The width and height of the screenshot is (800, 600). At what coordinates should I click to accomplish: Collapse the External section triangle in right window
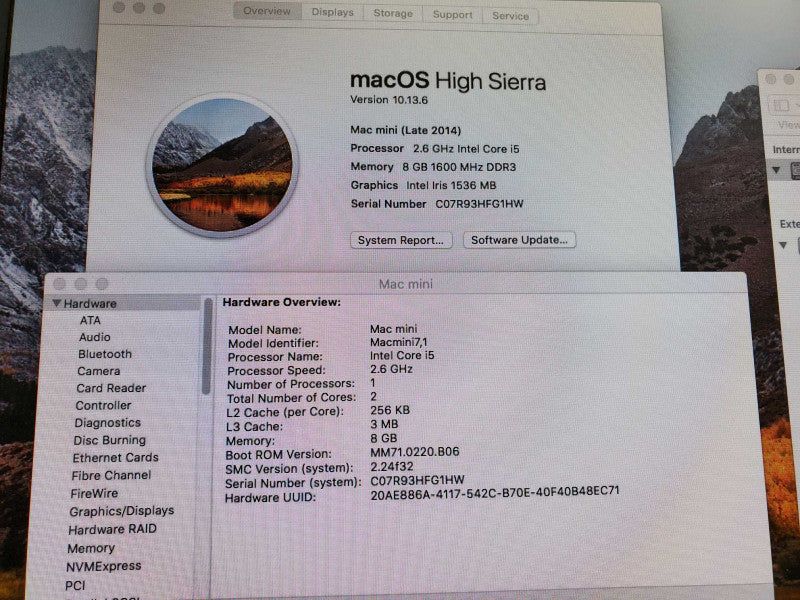pos(783,245)
